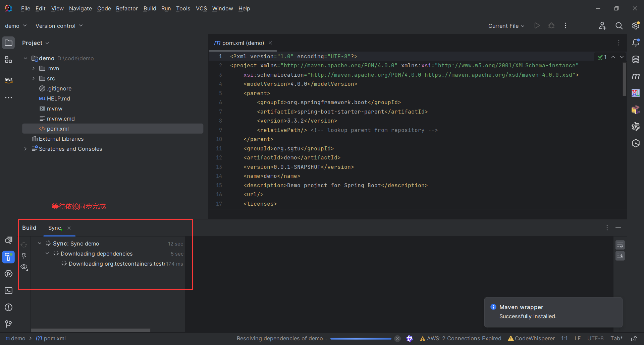The image size is (644, 345).
Task: Click the Reload sync icon in Build panel
Action: click(24, 245)
